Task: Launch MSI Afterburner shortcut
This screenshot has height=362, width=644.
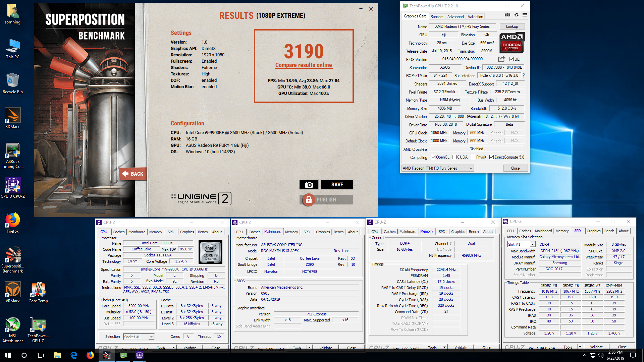Action: pos(13,330)
